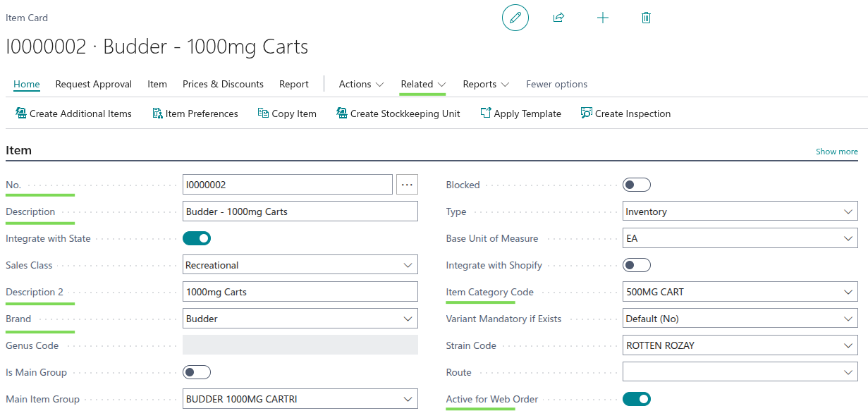
Task: Disable the Integrate with State toggle
Action: [x=197, y=238]
